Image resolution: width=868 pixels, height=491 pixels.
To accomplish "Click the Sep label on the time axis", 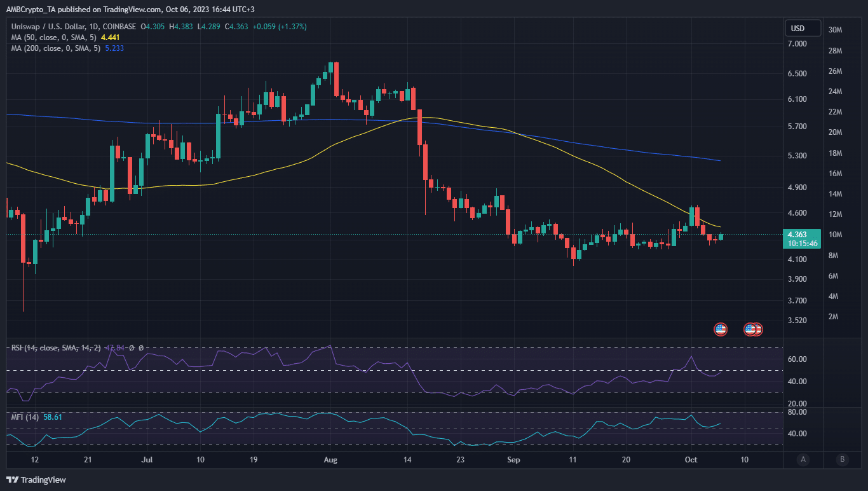I will [x=512, y=459].
